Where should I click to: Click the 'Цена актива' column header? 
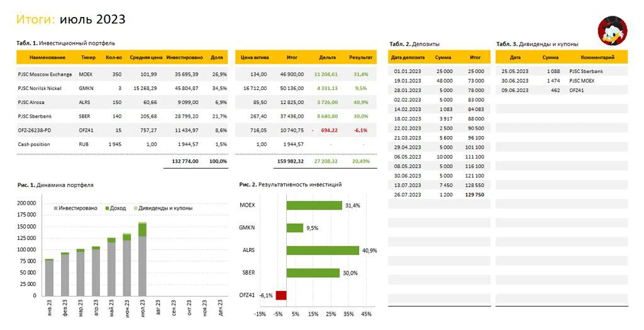(x=255, y=57)
